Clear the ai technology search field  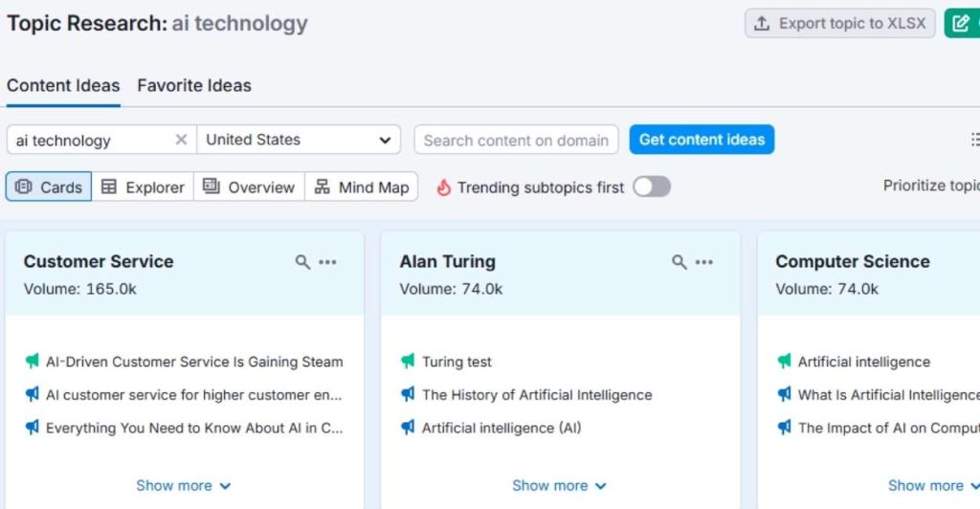pyautogui.click(x=181, y=140)
